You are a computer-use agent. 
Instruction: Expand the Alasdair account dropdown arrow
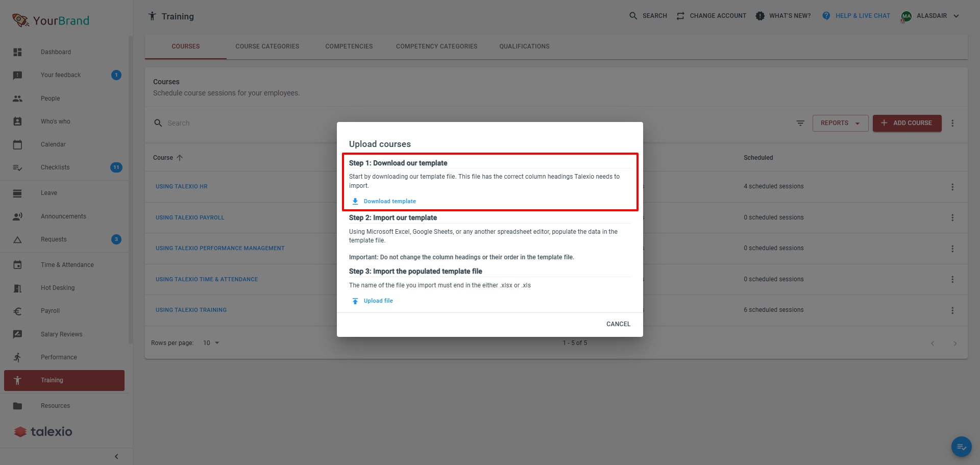click(x=956, y=16)
